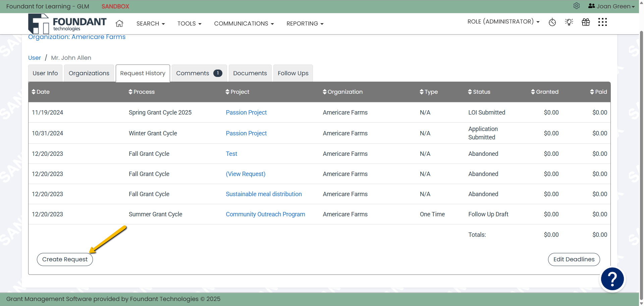This screenshot has width=644, height=306.
Task: Click the help question mark bubble
Action: 612,278
